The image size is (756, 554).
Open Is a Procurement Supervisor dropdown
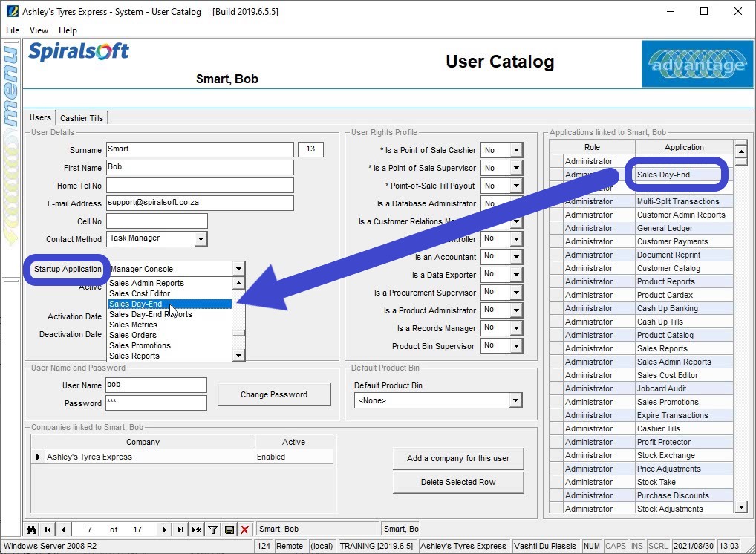[x=516, y=292]
